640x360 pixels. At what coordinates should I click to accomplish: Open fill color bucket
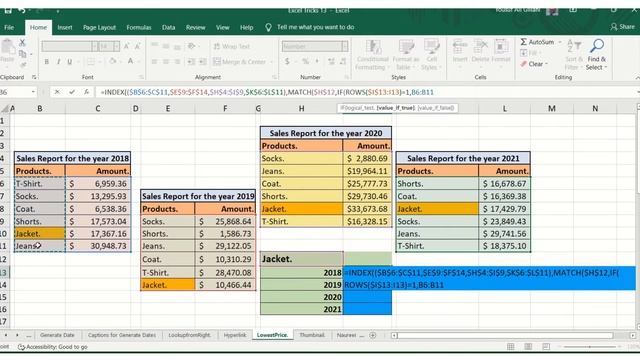coord(113,62)
